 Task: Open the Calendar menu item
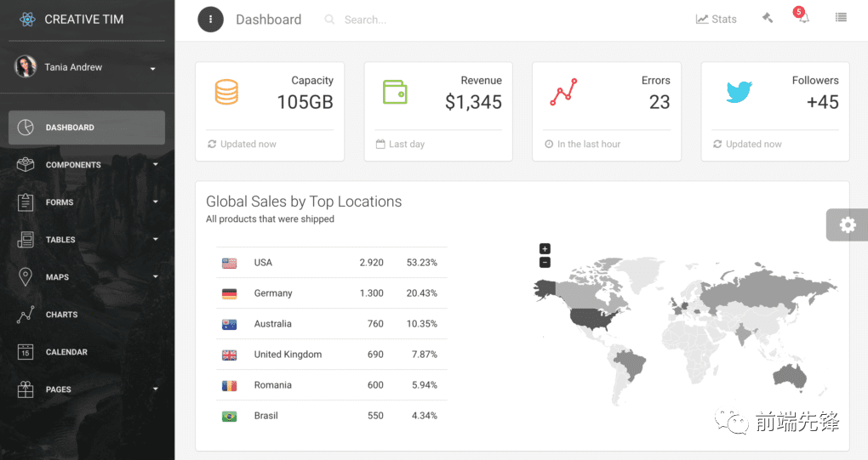pos(66,352)
